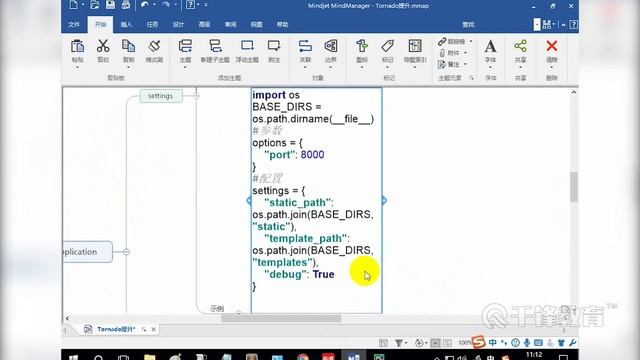The image size is (640, 360).
Task: Click the Sogou microphone voice input icon
Action: point(527,342)
